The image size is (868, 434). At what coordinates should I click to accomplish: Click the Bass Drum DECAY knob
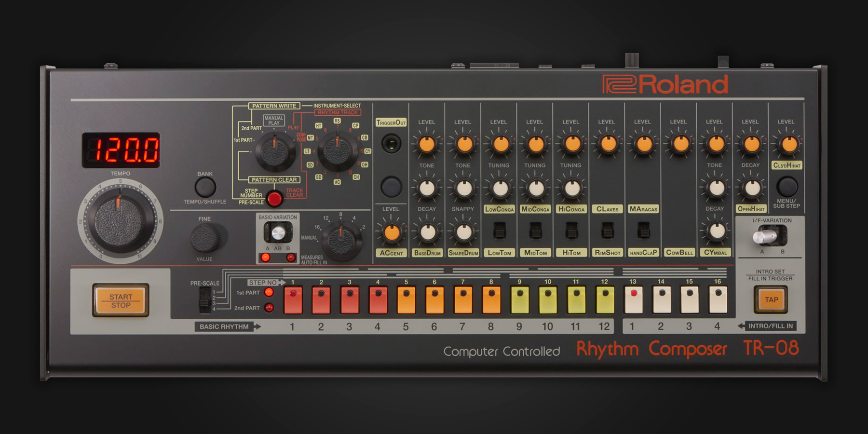[427, 232]
